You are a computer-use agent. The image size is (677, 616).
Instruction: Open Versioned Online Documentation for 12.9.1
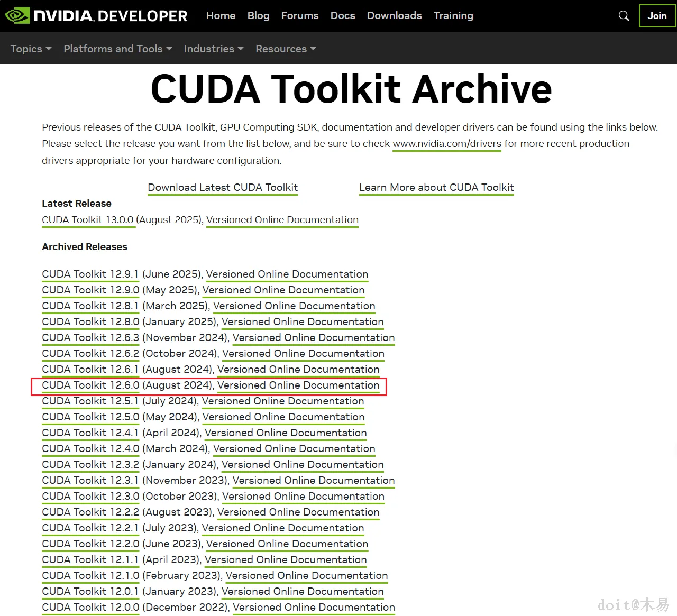pyautogui.click(x=287, y=274)
